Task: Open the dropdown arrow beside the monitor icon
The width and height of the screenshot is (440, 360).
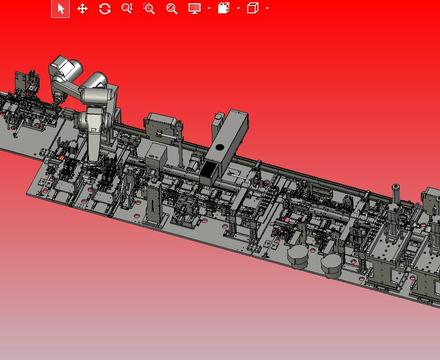Action: click(x=209, y=8)
